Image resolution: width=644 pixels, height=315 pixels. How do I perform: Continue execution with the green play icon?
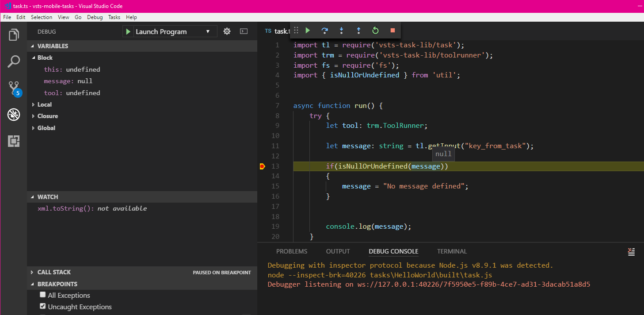308,31
